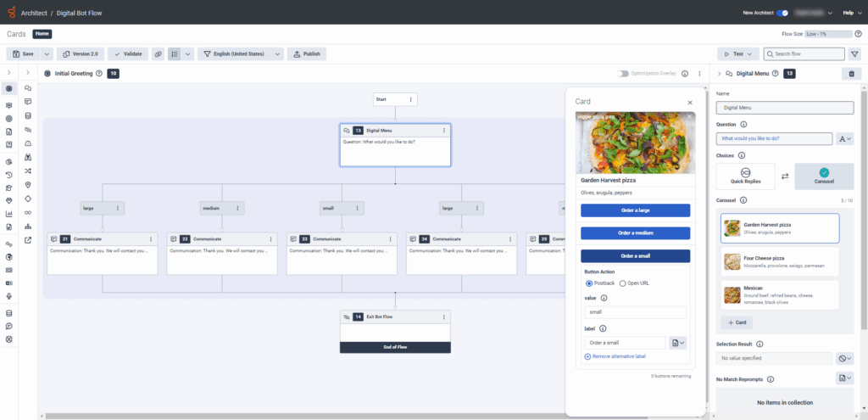This screenshot has width=868, height=420.
Task: Click the Save button
Action: (23, 54)
